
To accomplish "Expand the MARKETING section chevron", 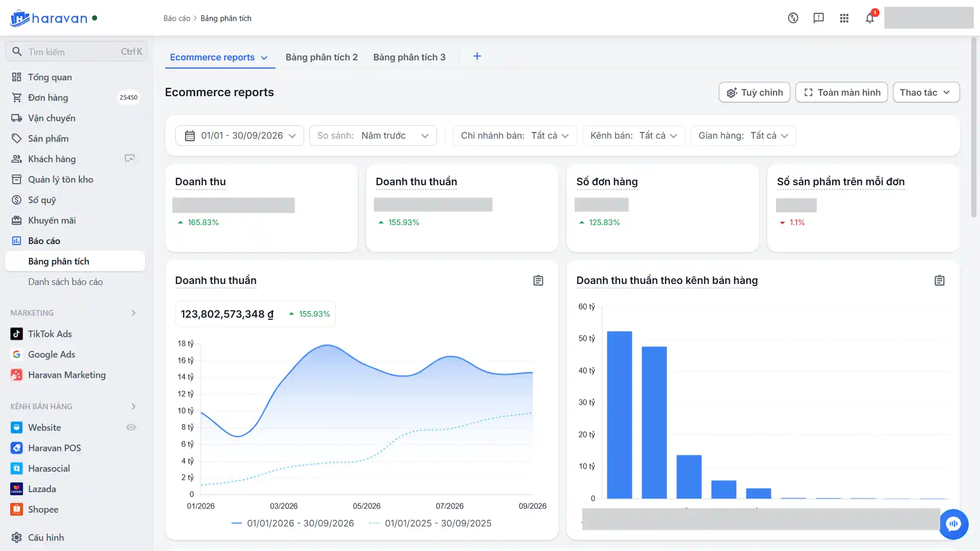I will pos(133,313).
